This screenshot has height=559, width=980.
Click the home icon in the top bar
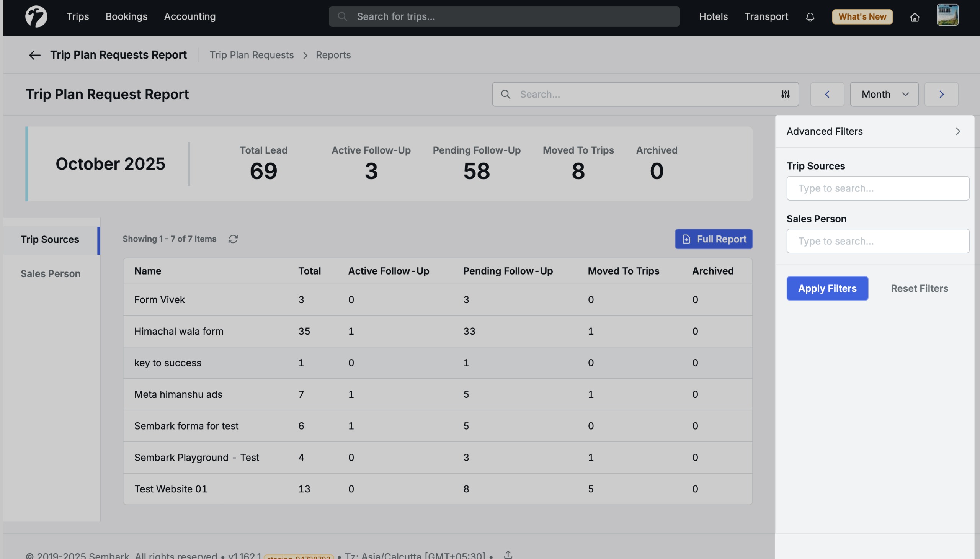point(915,17)
